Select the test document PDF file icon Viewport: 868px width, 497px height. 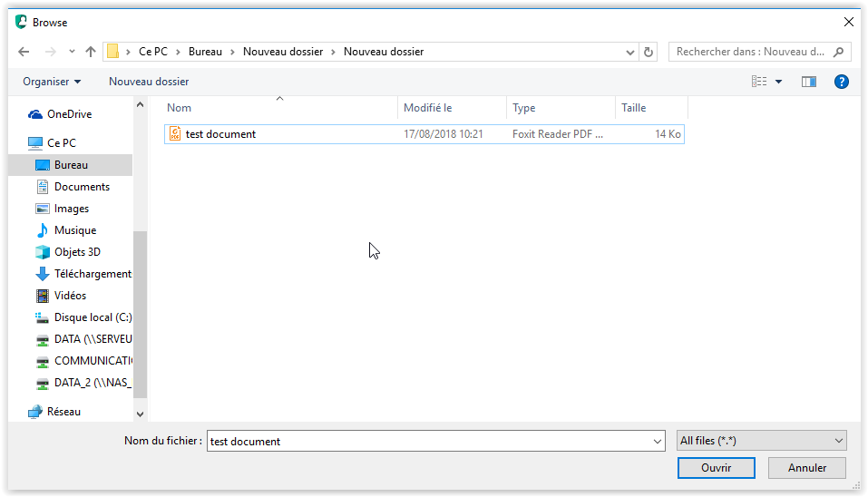(175, 134)
